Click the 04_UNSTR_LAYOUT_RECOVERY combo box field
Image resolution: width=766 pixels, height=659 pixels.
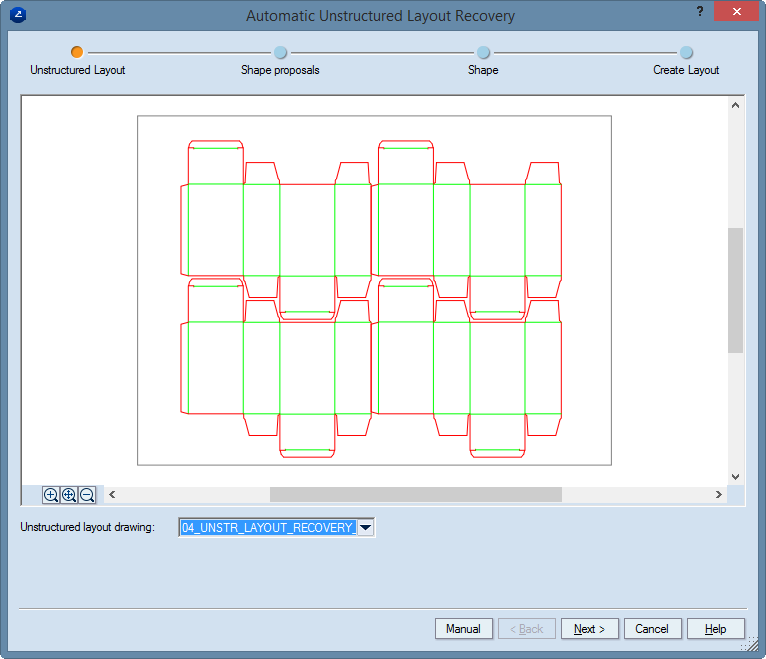click(267, 527)
